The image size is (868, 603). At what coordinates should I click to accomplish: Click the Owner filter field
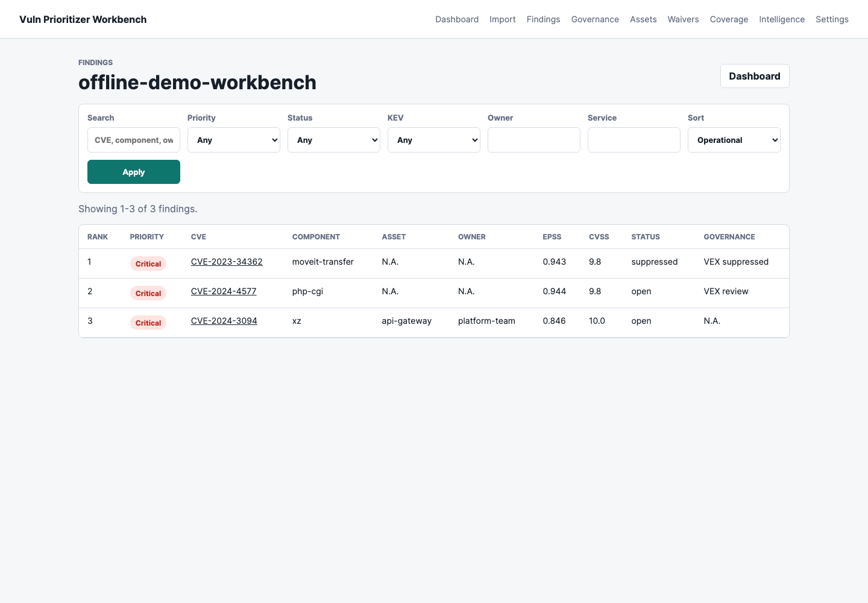click(x=534, y=140)
